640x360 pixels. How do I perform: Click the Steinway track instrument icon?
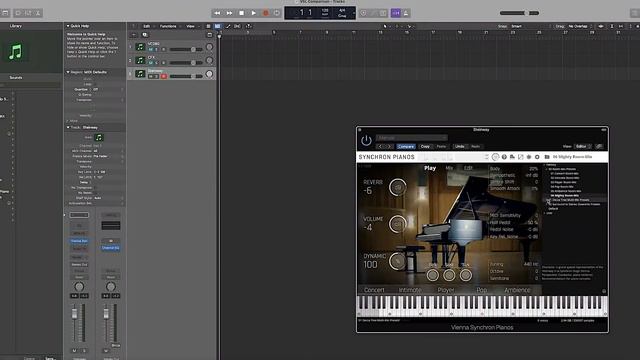(140, 74)
